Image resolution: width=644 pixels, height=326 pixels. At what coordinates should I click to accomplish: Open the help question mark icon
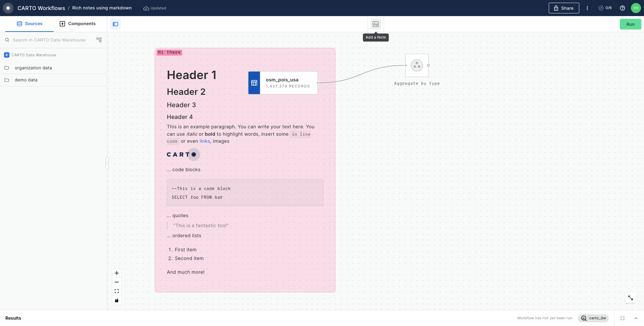pyautogui.click(x=623, y=8)
